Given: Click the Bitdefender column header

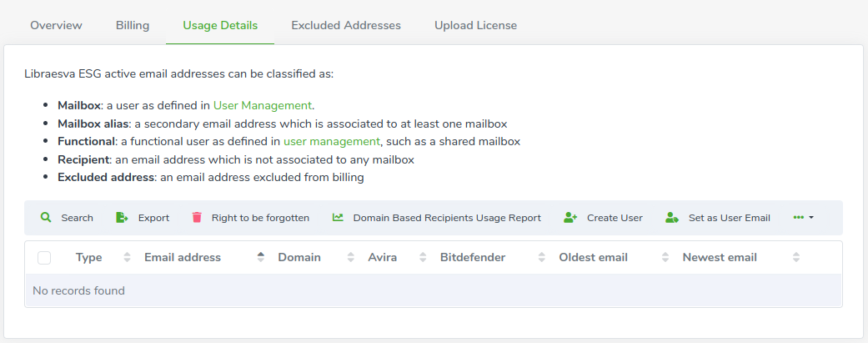Looking at the screenshot, I should click(x=473, y=257).
